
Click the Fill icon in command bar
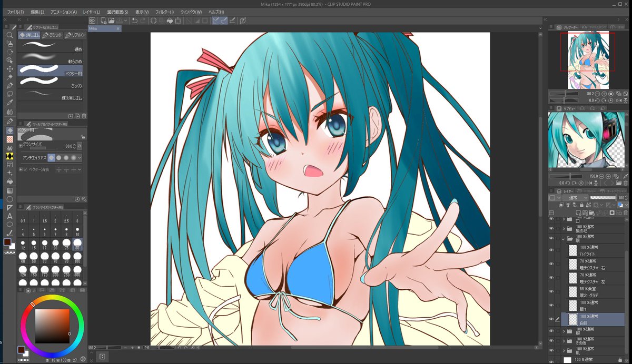pos(170,21)
